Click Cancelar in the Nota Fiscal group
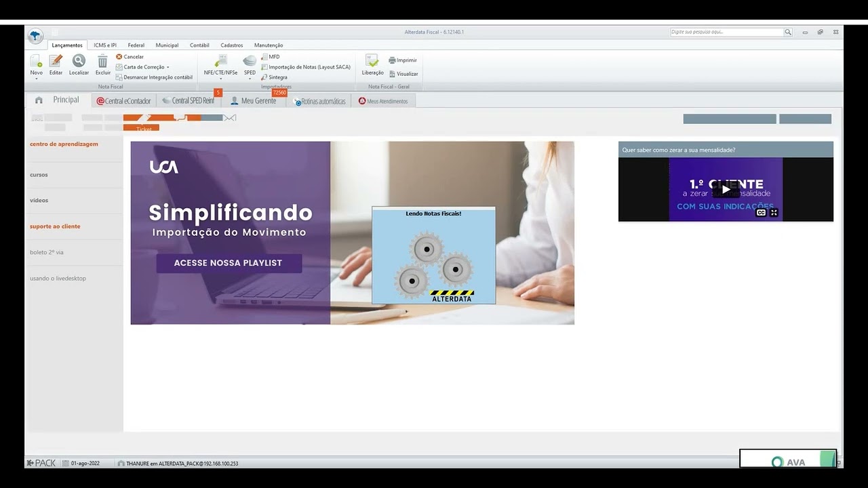 [130, 57]
